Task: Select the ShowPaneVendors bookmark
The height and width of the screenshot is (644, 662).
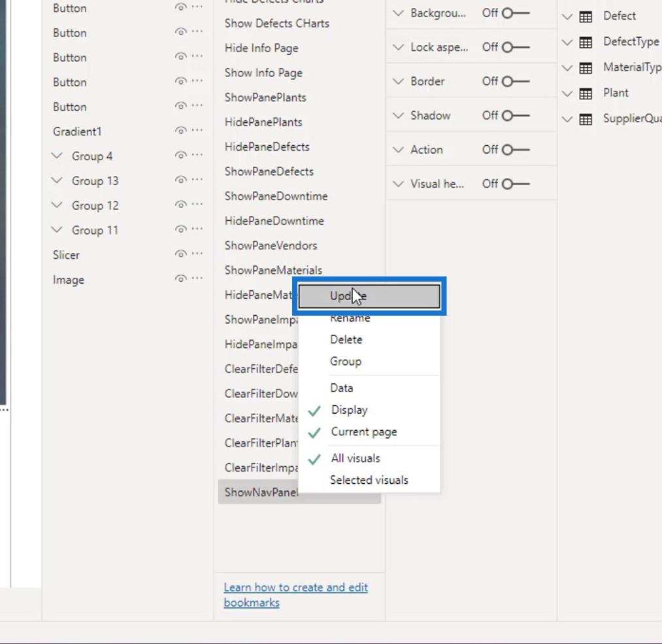Action: click(271, 245)
